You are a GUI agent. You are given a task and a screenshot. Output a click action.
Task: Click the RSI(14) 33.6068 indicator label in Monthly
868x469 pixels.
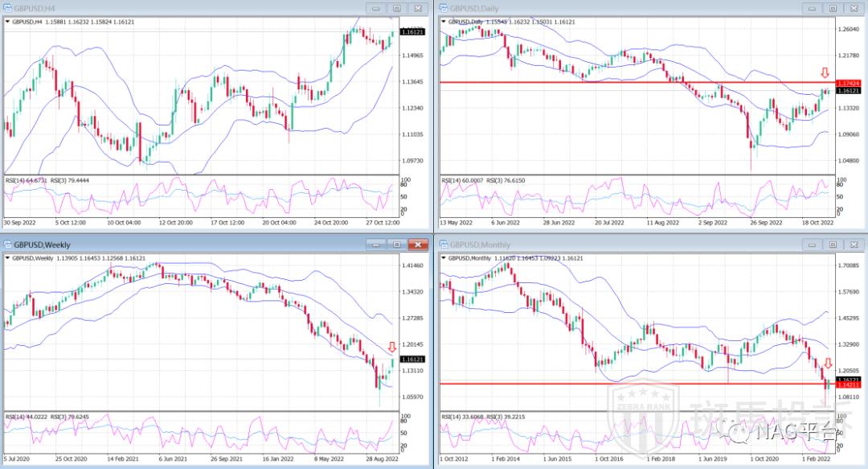point(463,417)
